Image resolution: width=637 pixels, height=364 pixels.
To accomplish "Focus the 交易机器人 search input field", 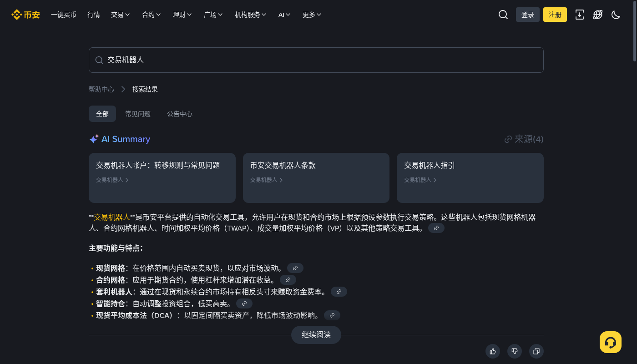I will 316,60.
